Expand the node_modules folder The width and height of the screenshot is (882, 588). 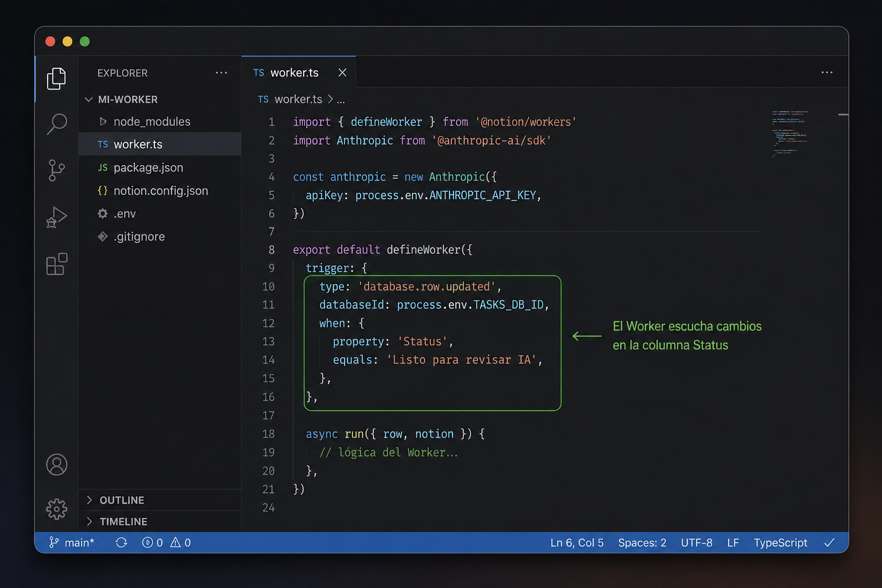tap(103, 122)
